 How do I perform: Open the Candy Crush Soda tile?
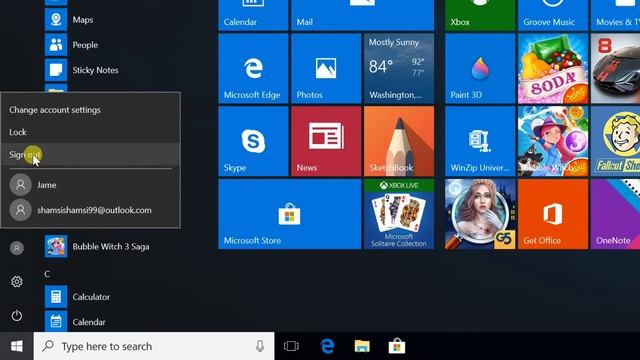point(553,68)
